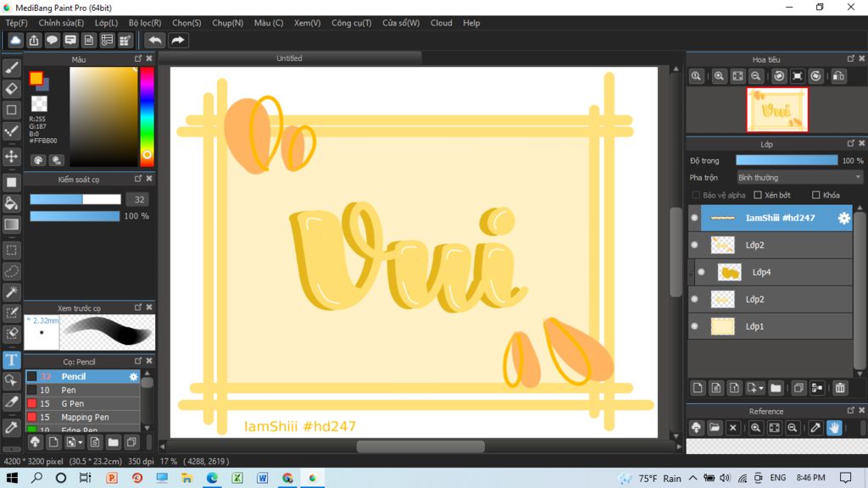Select the Mapping Pen brush
868x488 pixels.
click(83, 417)
